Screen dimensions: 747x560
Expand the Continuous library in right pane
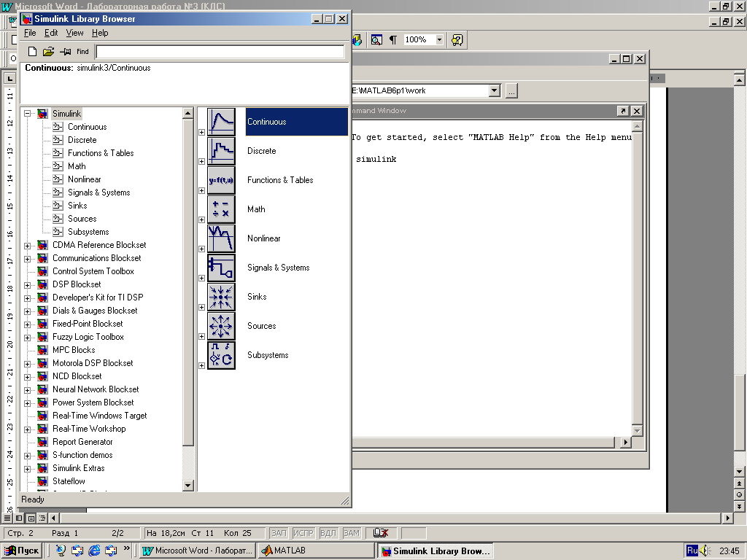(201, 133)
